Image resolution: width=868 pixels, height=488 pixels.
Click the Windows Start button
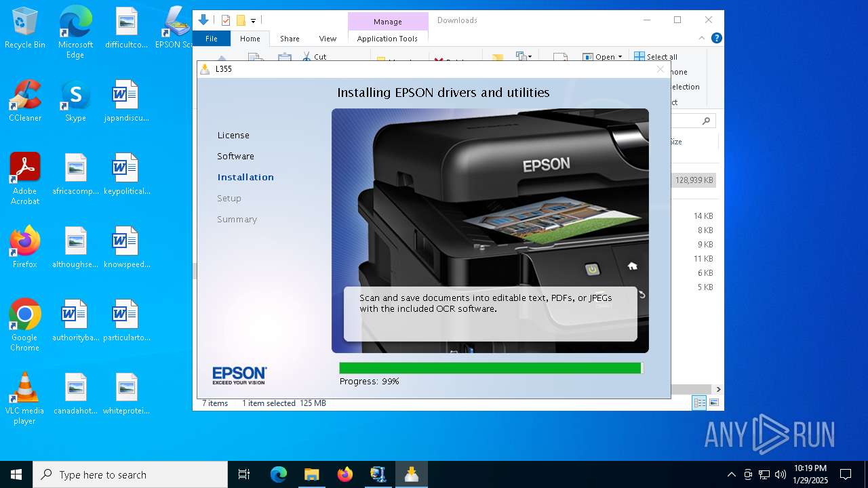(x=16, y=474)
